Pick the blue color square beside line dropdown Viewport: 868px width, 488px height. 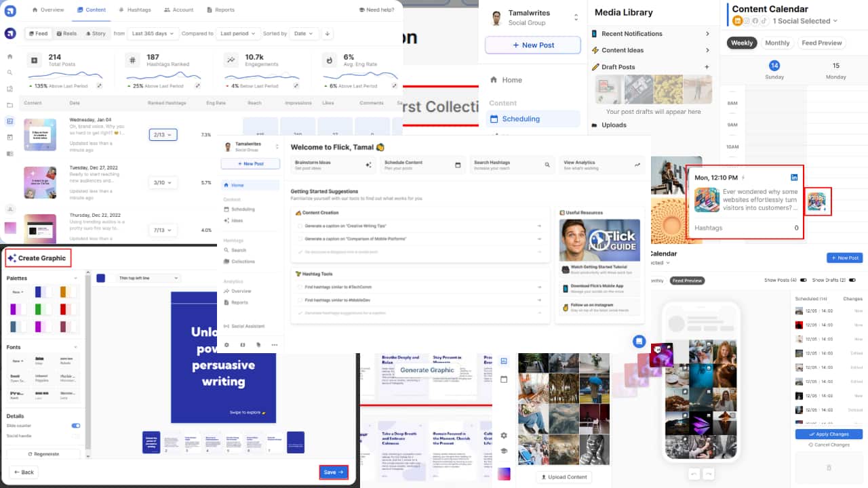(x=101, y=278)
